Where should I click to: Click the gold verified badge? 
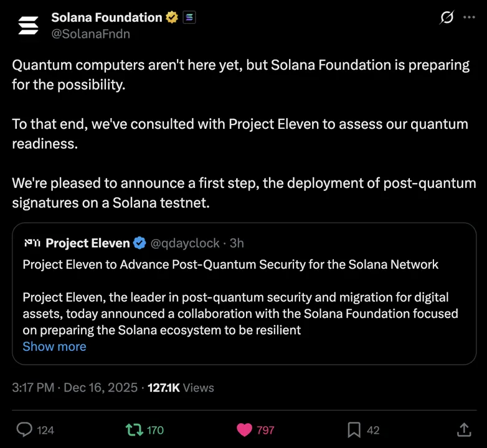172,18
